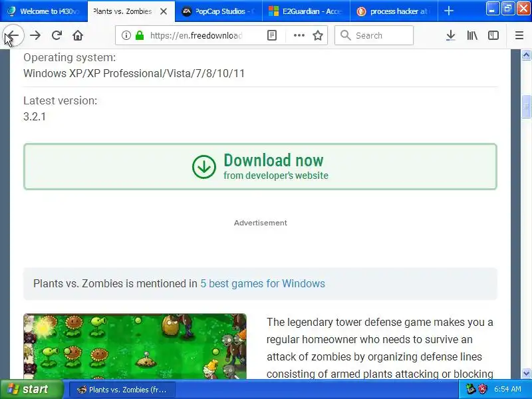532x399 pixels.
Task: Bookmark this page with the star
Action: [318, 35]
